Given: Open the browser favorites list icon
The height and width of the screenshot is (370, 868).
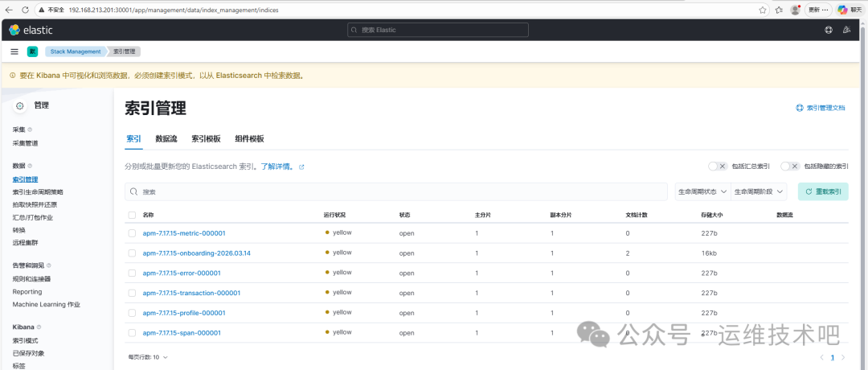Looking at the screenshot, I should pyautogui.click(x=780, y=10).
